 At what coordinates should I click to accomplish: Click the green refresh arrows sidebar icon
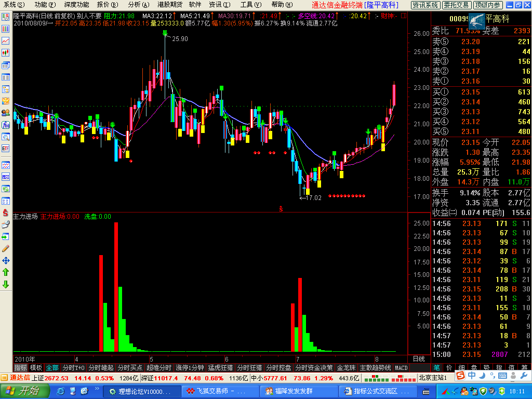click(x=5, y=189)
